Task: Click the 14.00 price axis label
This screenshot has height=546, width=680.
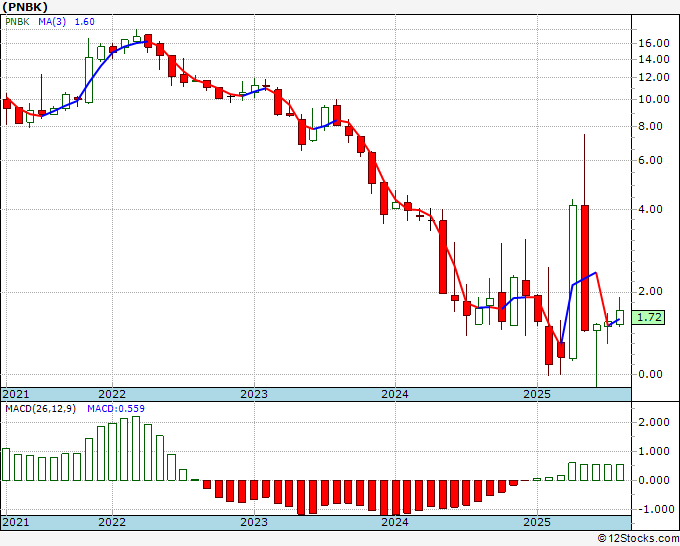Action: pyautogui.click(x=654, y=59)
